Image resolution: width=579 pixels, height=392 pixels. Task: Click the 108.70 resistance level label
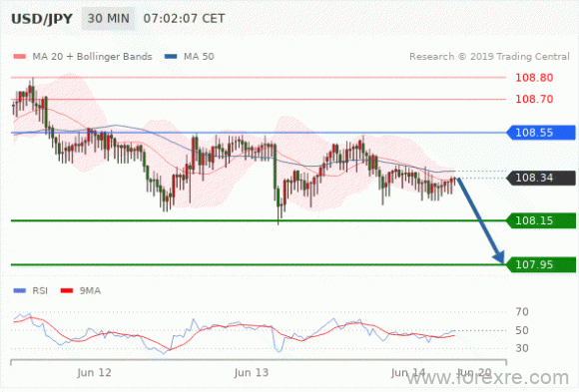tap(534, 99)
